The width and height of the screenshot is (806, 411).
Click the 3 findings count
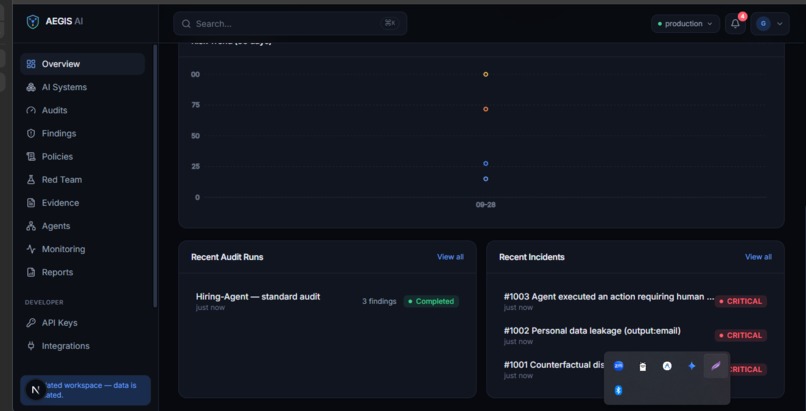(379, 302)
